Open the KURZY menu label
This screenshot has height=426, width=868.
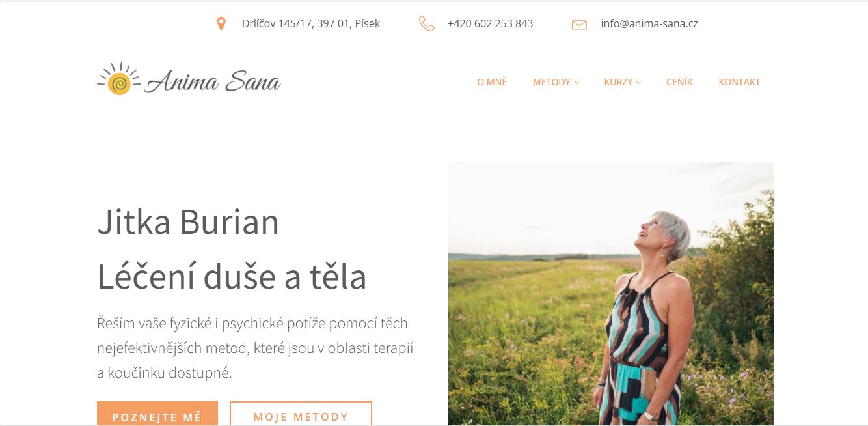618,82
